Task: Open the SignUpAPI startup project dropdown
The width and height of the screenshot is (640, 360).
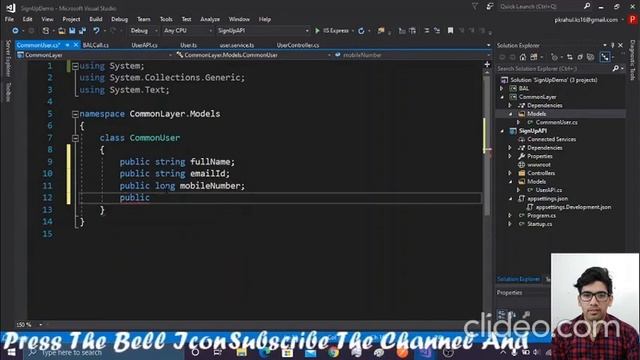Action: (263, 31)
